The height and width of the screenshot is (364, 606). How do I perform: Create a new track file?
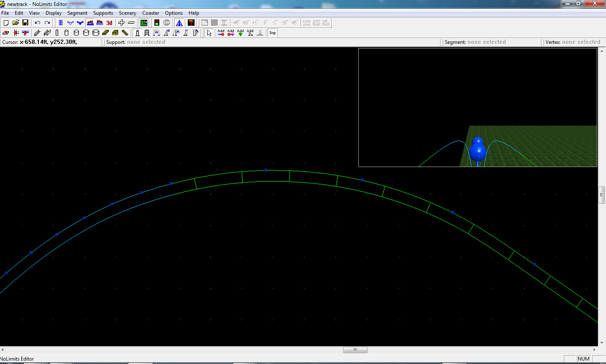6,23
